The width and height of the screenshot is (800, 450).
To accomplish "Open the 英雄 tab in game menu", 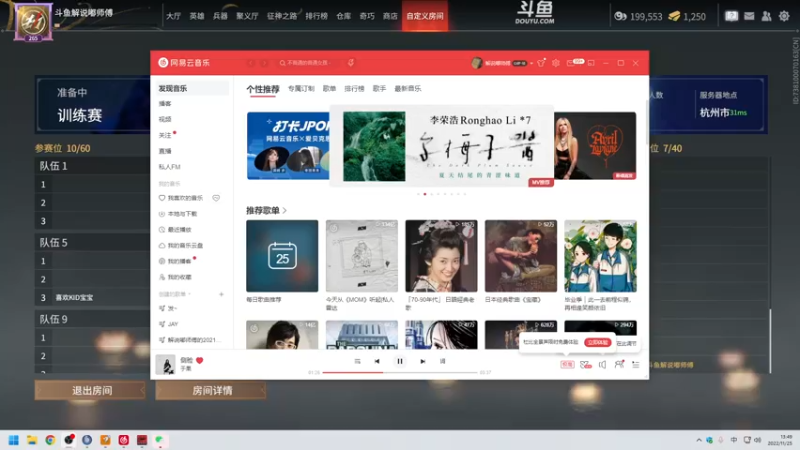I will [197, 16].
